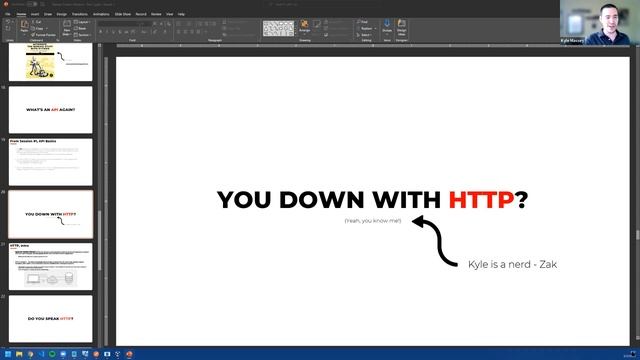The width and height of the screenshot is (640, 360).
Task: Select thumbnail "DO YOU SPEAK HTTP?"
Action: tap(51, 319)
